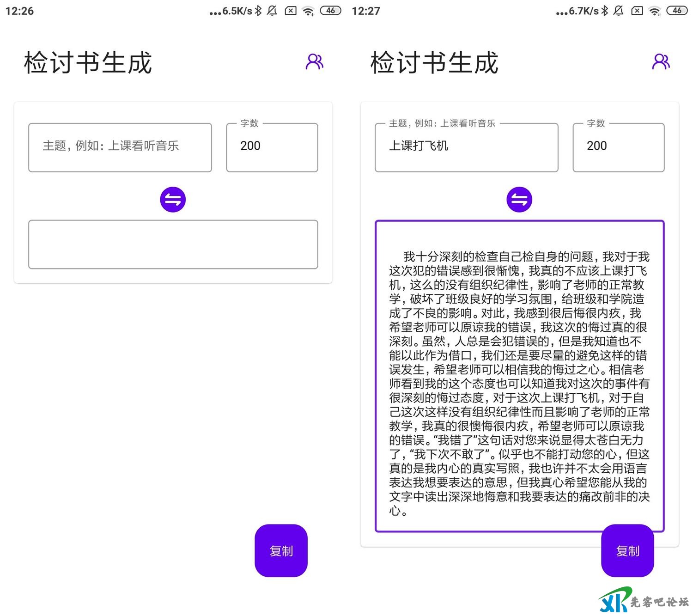
Task: Tap the 检讨书生成 title on right screen
Action: [x=434, y=63]
